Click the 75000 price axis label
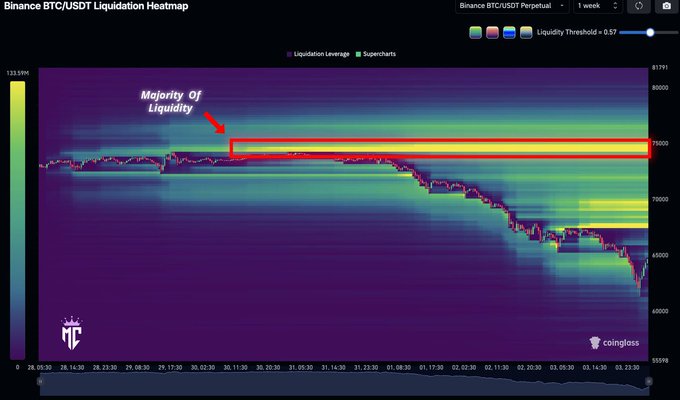The height and width of the screenshot is (400, 680). point(660,144)
